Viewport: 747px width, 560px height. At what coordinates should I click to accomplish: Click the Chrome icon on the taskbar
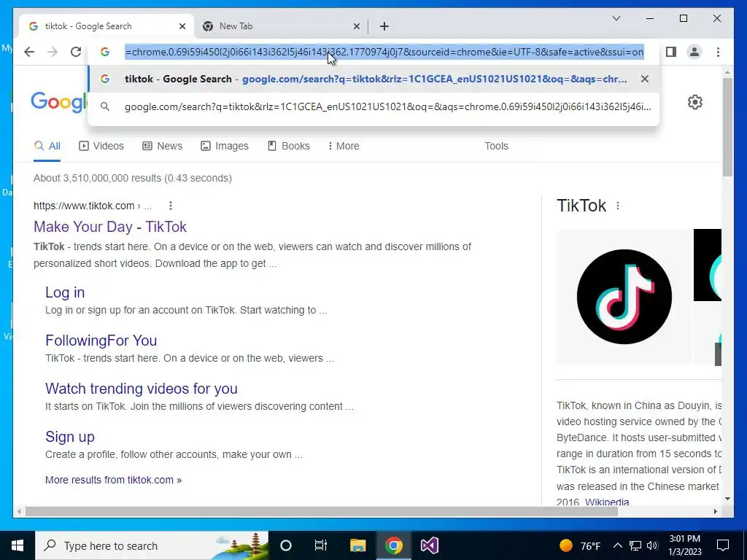393,545
